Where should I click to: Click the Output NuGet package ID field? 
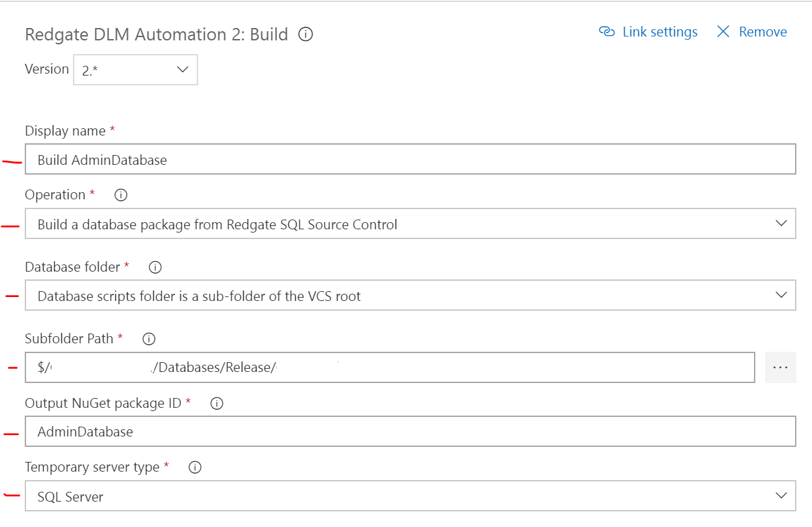[411, 431]
